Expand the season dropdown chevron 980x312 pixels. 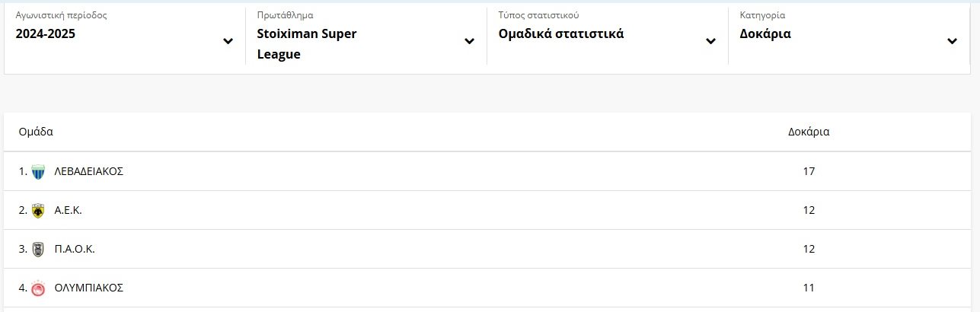coord(228,41)
